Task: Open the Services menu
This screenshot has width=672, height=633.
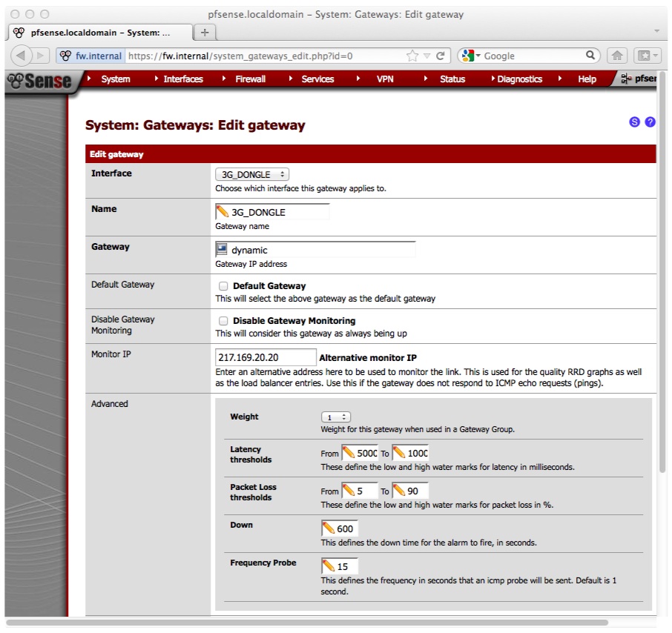Action: [x=317, y=79]
